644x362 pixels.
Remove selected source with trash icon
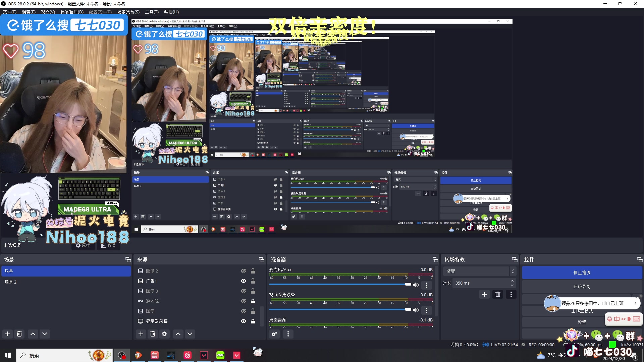tap(153, 334)
